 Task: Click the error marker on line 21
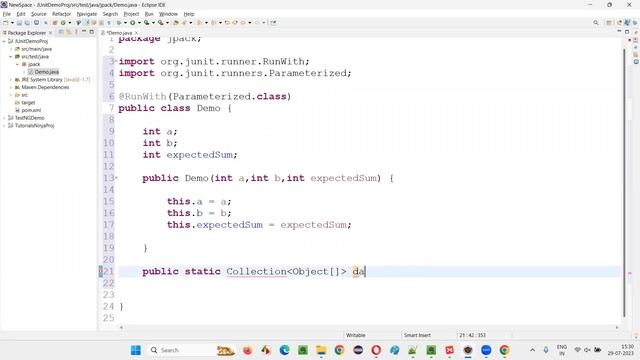point(101,271)
